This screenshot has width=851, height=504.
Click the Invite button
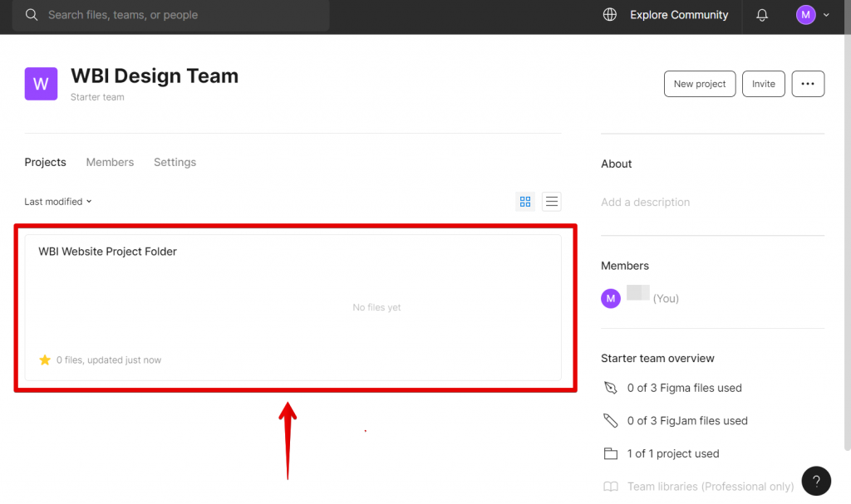click(x=763, y=84)
